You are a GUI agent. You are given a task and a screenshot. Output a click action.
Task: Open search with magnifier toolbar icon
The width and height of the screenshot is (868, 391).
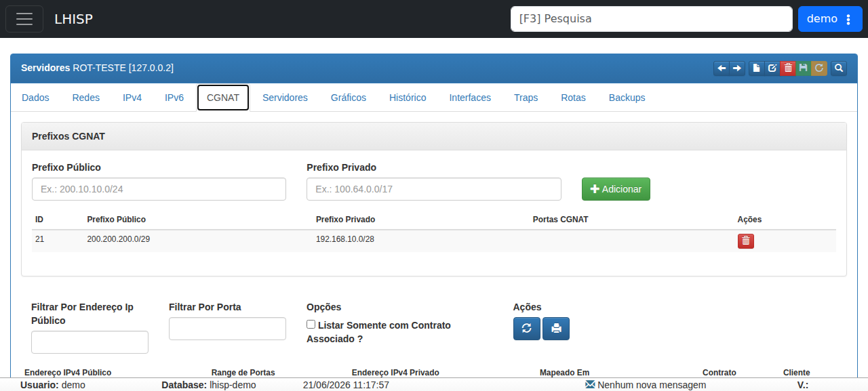839,68
